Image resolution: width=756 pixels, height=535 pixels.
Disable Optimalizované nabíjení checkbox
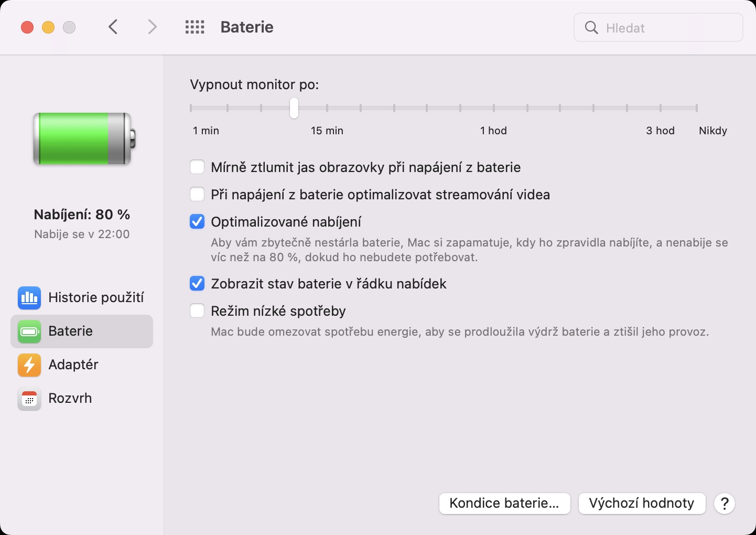tap(197, 222)
